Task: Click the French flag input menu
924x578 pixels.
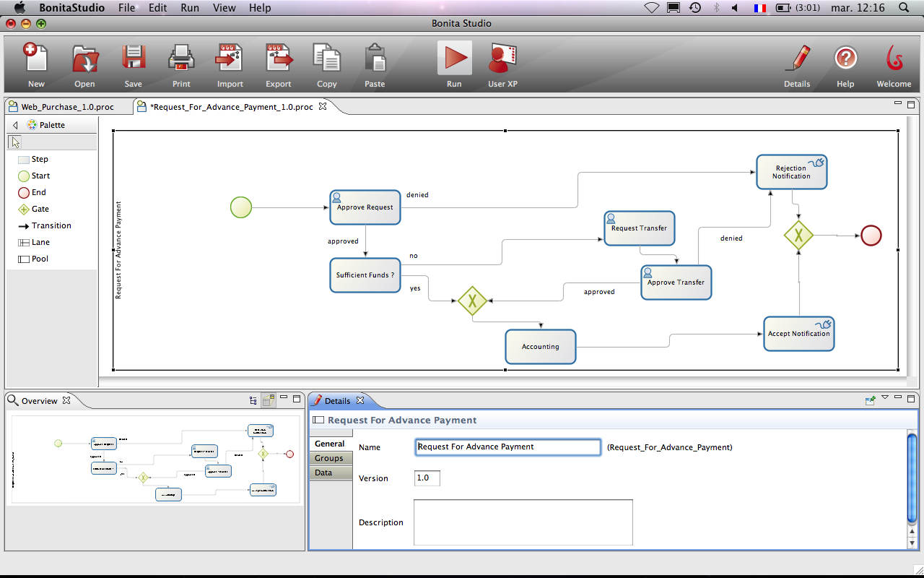Action: click(x=759, y=8)
